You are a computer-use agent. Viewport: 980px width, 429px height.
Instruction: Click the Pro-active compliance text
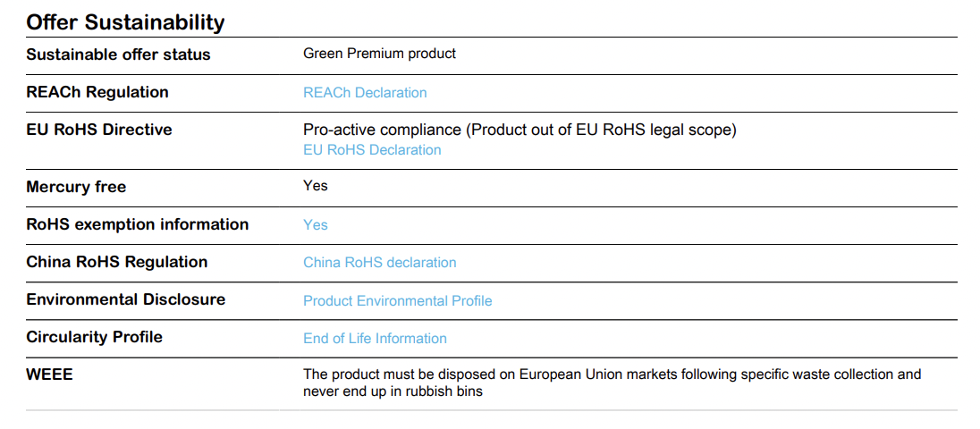coord(520,130)
